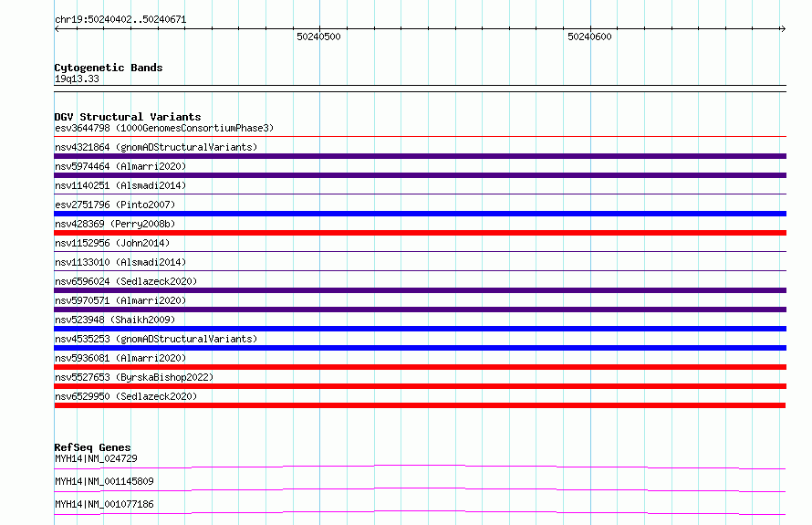Select variant nsv5970571 (Almarri2020) label
The height and width of the screenshot is (525, 812).
120,300
